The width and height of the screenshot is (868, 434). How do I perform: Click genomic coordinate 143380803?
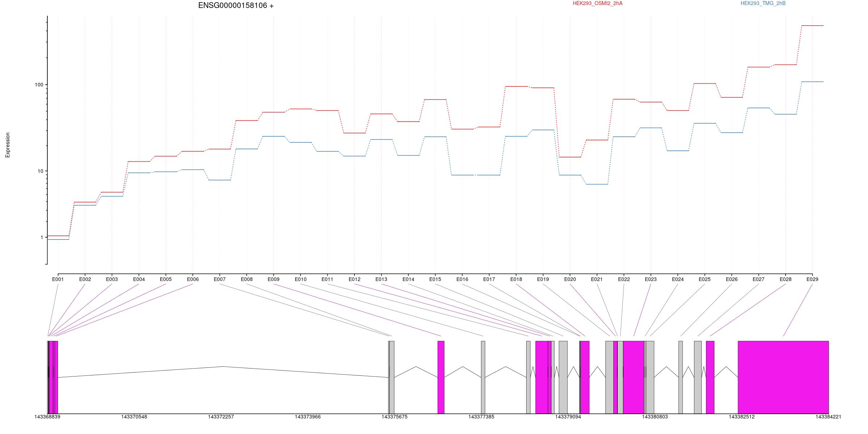click(x=655, y=417)
